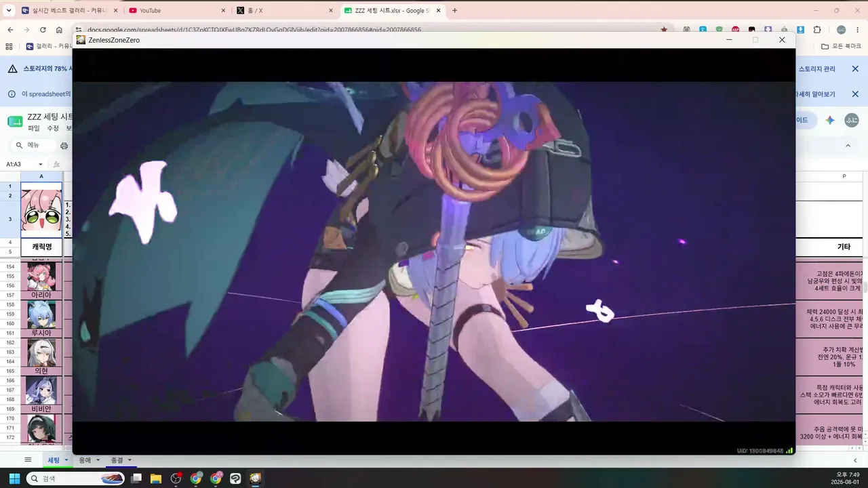Select the 캐릭명 header cell
Screen dimensions: 868x488
point(41,247)
